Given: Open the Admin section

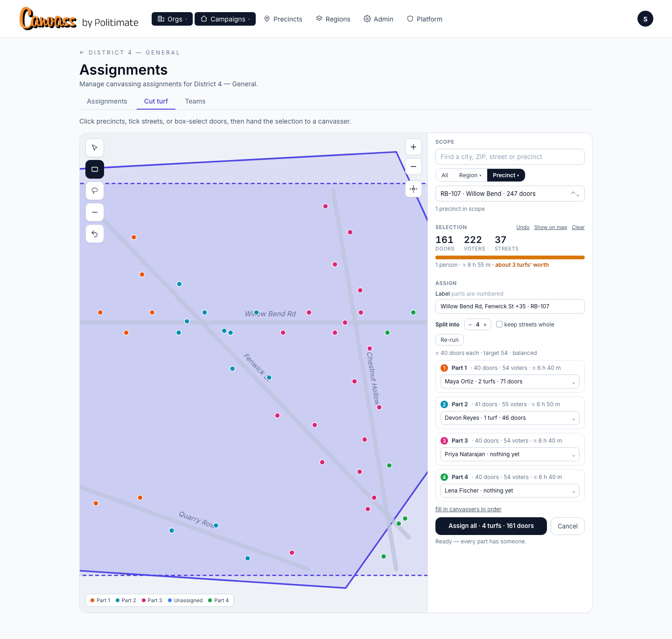Looking at the screenshot, I should [x=378, y=19].
